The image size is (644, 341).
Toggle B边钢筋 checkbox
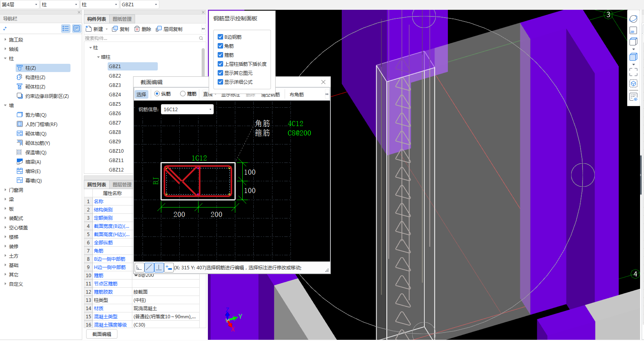coord(220,37)
